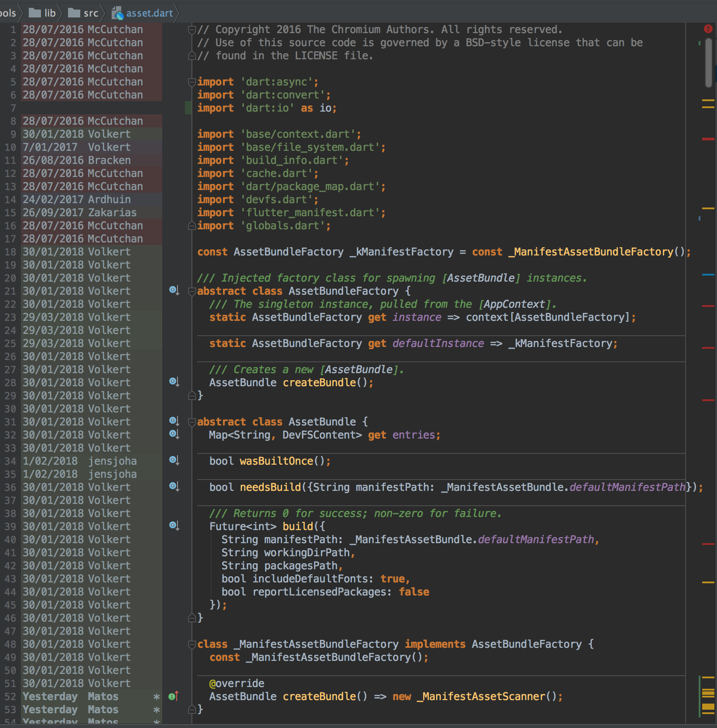The height and width of the screenshot is (728, 717).
Task: Click the implements gutter icon at line 52
Action: pos(174,696)
